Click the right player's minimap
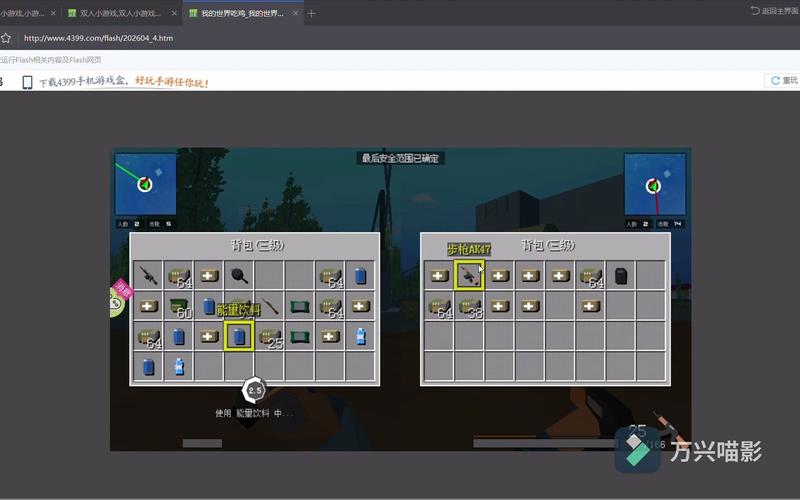Screen dimensions: 800x500 tap(655, 184)
